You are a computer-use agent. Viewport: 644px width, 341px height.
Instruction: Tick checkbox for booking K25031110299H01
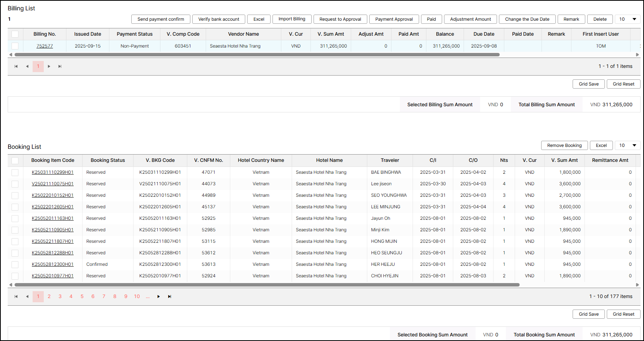[x=15, y=172]
